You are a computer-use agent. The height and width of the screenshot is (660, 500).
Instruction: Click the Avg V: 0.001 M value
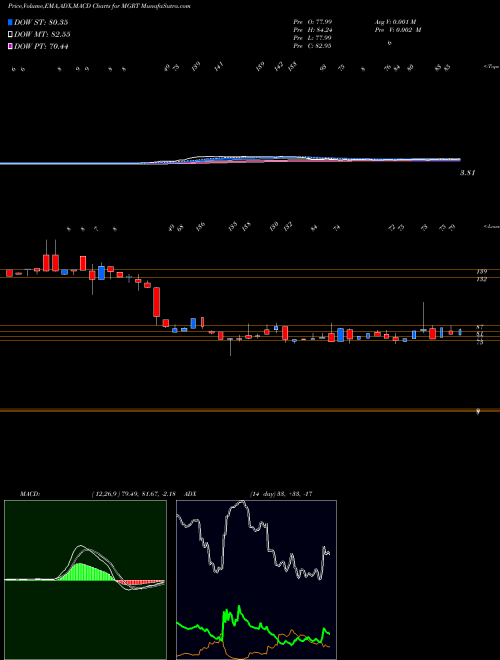point(395,22)
